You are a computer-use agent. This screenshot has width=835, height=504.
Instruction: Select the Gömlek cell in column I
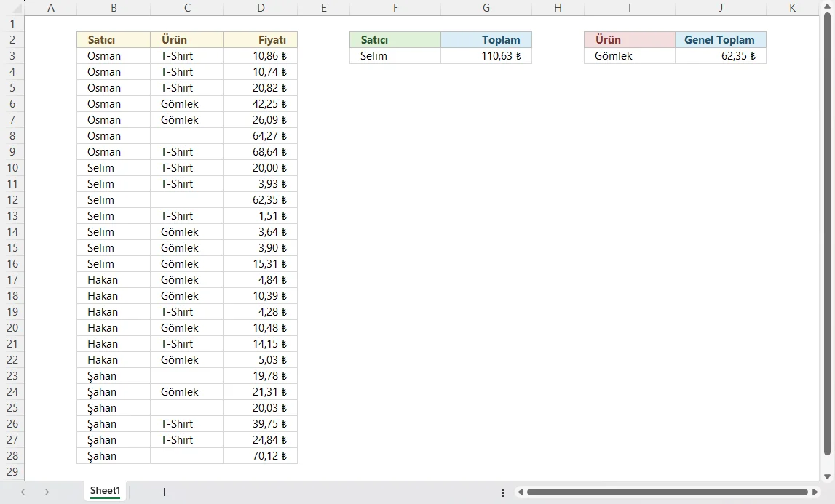[x=630, y=56]
